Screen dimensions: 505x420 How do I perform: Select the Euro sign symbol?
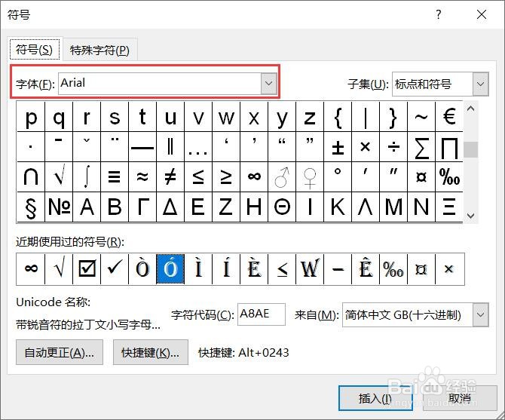click(449, 117)
